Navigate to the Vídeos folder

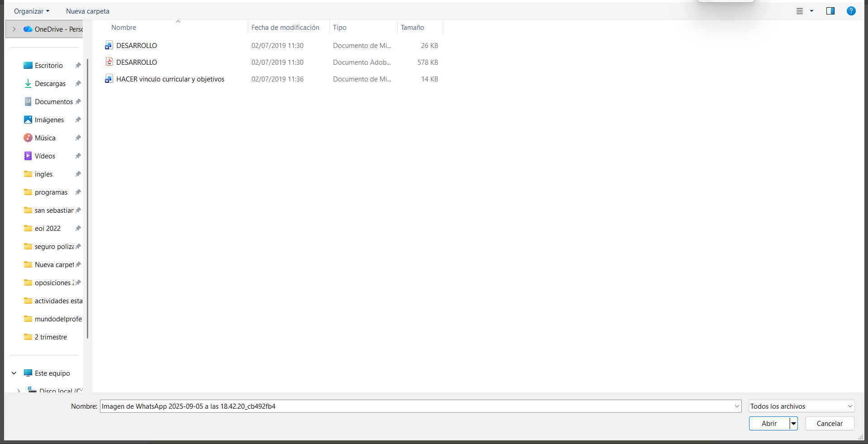coord(45,156)
